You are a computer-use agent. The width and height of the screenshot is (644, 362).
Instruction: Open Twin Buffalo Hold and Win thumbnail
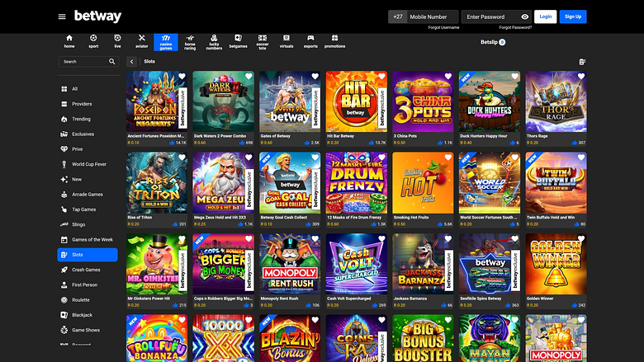(x=556, y=183)
